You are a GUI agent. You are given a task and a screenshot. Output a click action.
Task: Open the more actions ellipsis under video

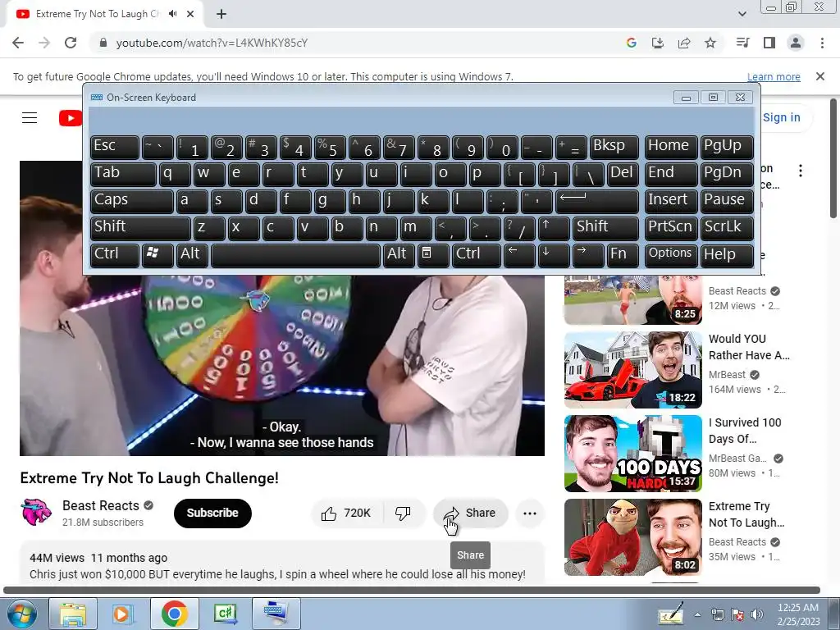[x=530, y=514]
